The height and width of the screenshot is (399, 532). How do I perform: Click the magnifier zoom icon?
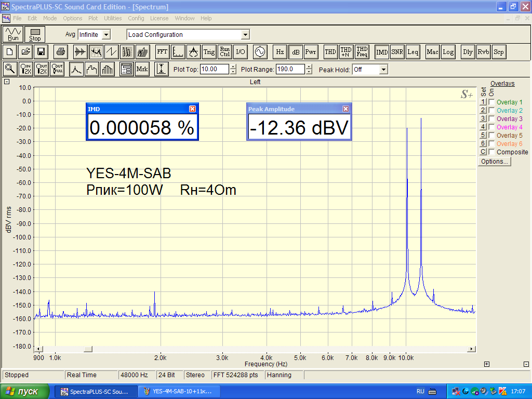pos(10,69)
